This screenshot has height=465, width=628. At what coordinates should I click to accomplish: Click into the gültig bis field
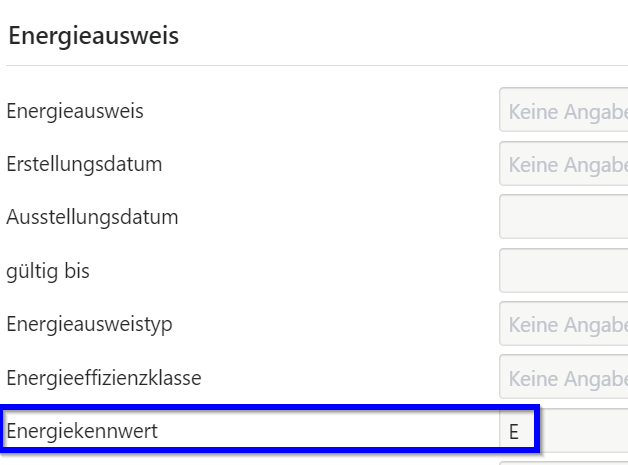point(563,271)
